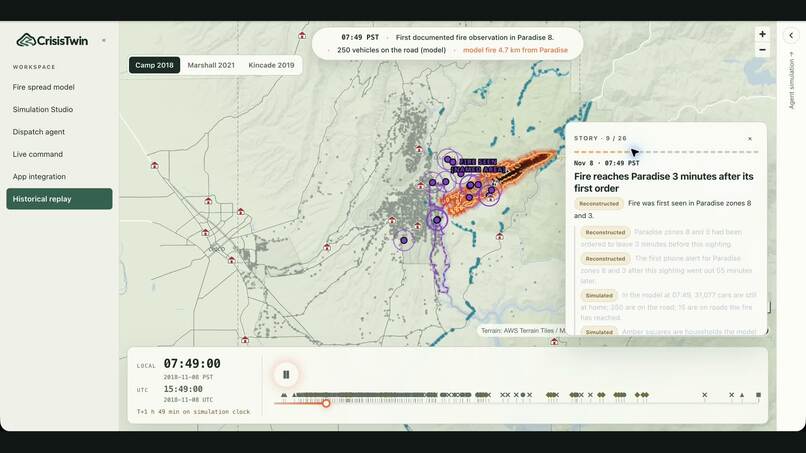Expand the Agent simulation side panel chevron
Screen dimensions: 806x453
791,35
